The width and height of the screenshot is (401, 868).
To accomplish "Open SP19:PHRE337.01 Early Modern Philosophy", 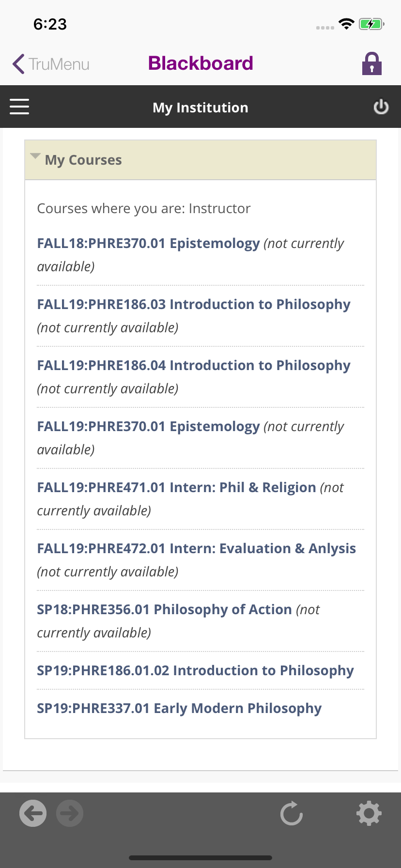I will point(179,708).
